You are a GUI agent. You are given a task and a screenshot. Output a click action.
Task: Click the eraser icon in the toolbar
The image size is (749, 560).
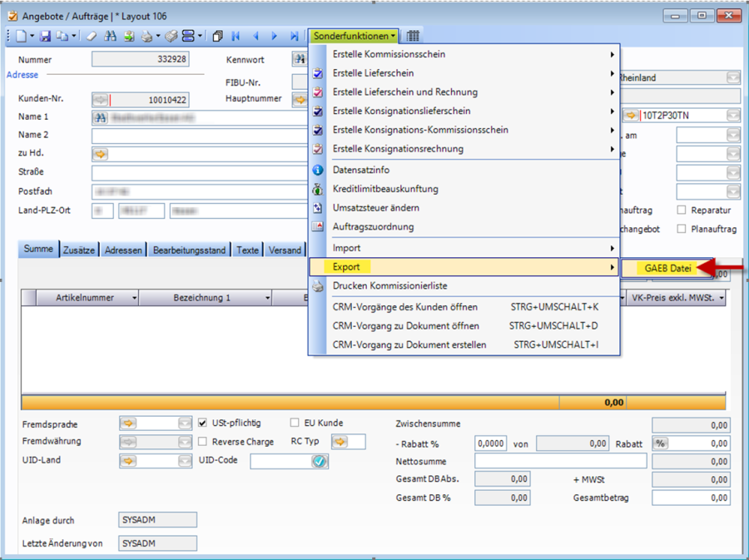click(x=92, y=37)
